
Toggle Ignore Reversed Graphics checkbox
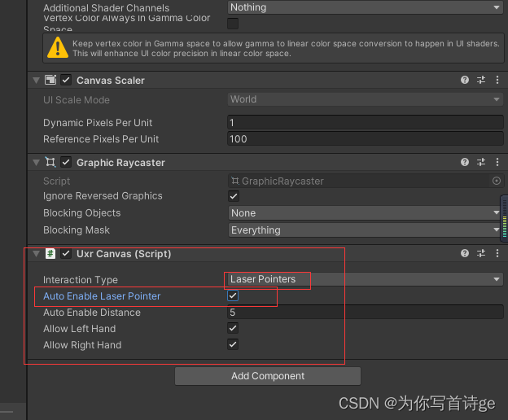234,196
